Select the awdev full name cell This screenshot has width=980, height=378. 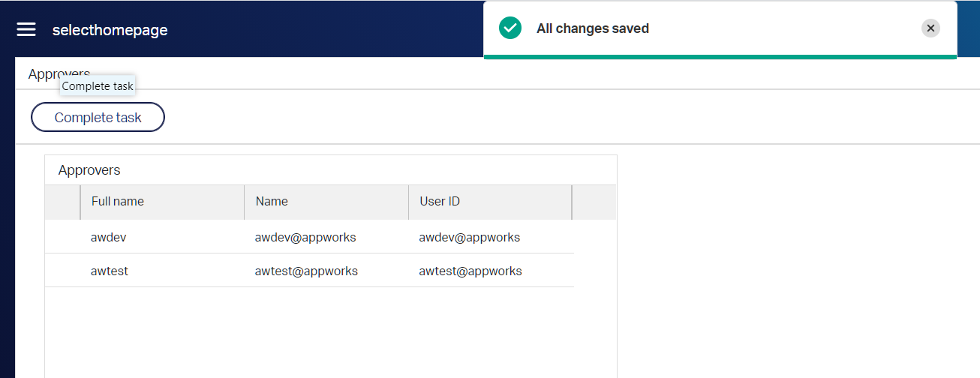pyautogui.click(x=108, y=237)
